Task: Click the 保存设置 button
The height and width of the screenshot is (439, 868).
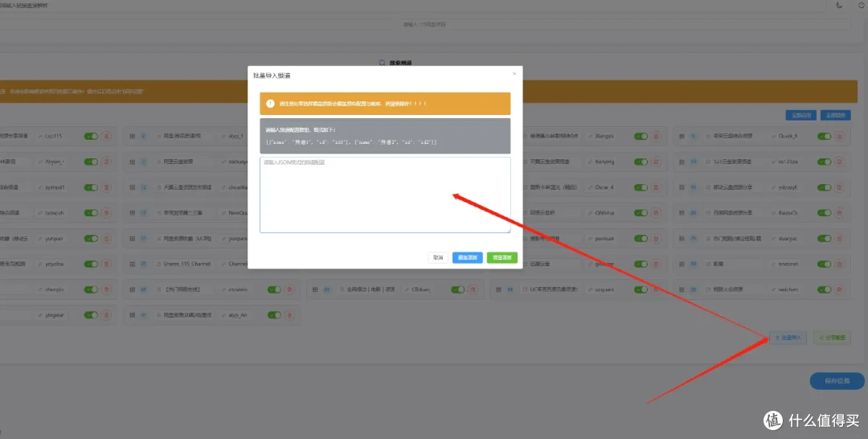Action: point(837,381)
